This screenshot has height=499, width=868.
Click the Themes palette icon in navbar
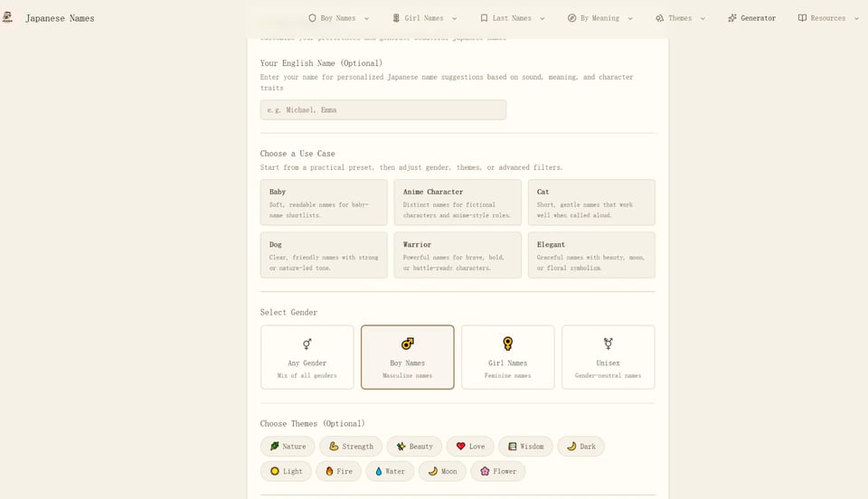pos(659,18)
